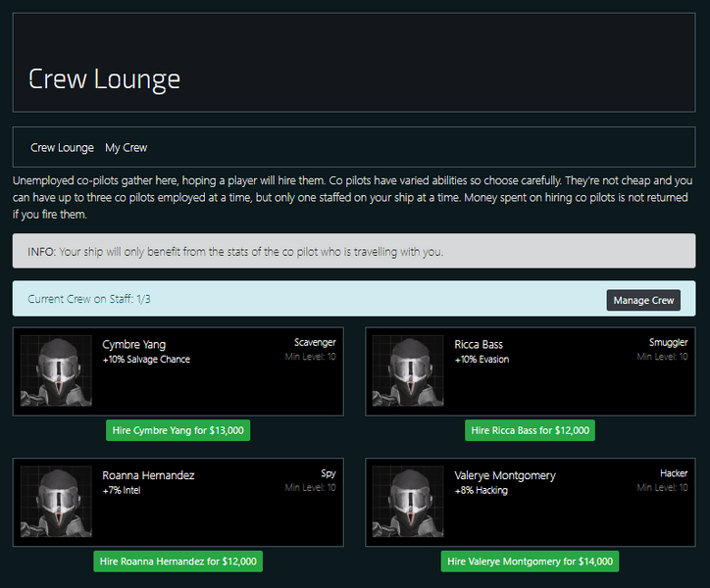Select the Roanna Hernandez name text

coord(148,475)
